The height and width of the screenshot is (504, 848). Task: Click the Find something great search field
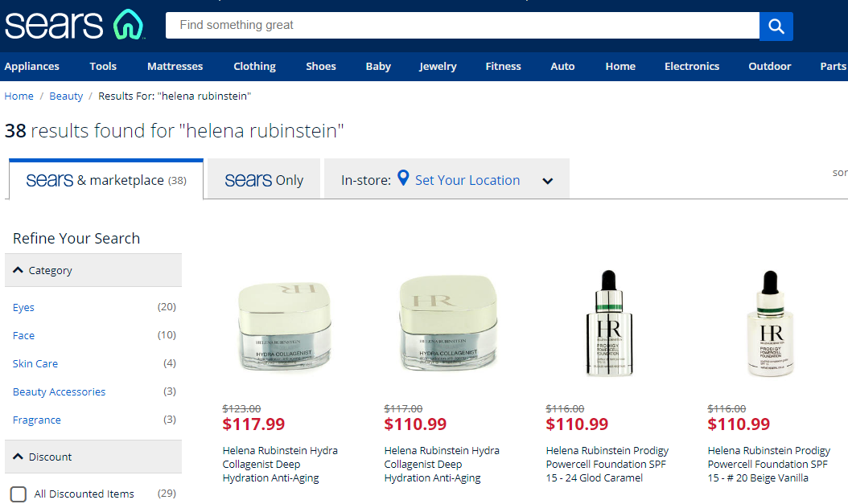coord(463,26)
